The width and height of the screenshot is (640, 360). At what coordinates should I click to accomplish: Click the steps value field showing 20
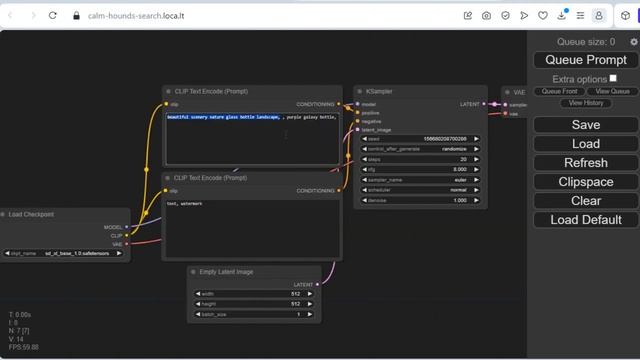(x=420, y=159)
